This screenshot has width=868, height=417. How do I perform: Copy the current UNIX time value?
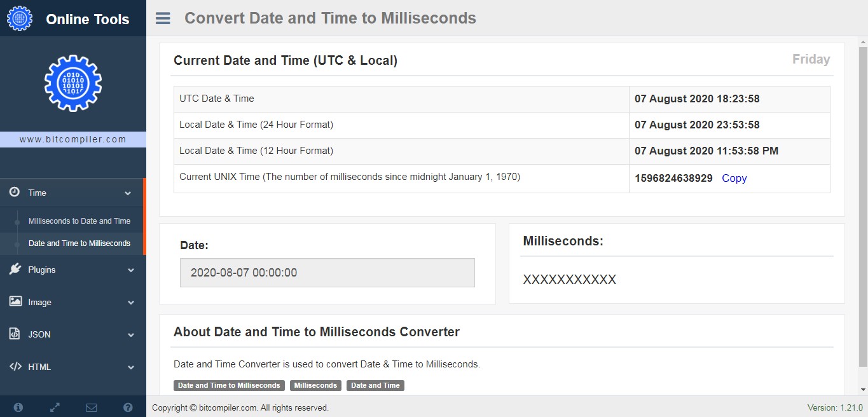click(x=734, y=178)
